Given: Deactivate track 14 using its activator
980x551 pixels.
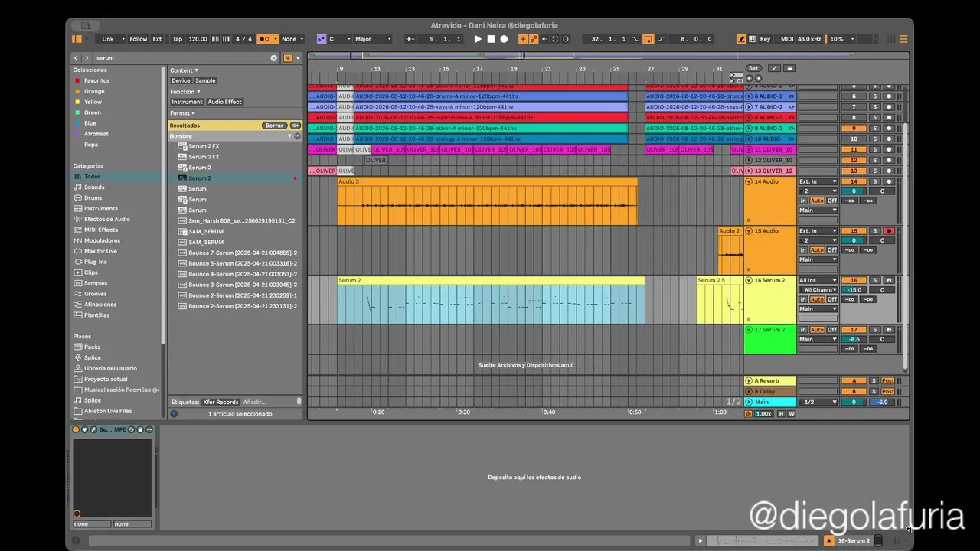Looking at the screenshot, I should click(x=854, y=181).
